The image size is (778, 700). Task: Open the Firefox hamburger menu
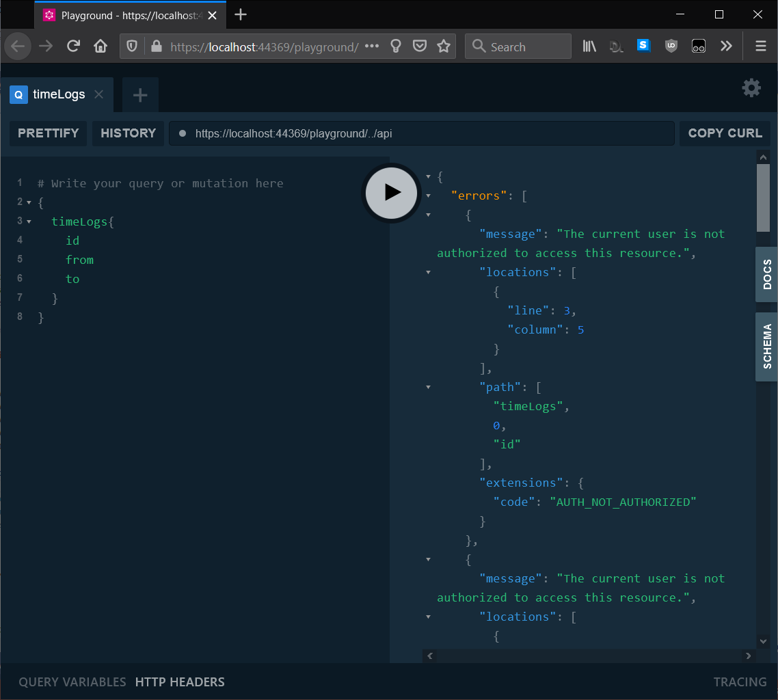pyautogui.click(x=760, y=46)
